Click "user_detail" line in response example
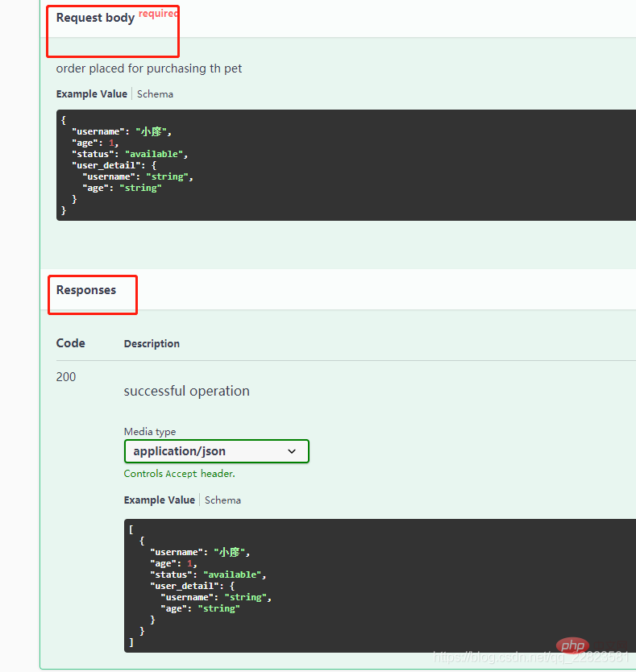636x672 pixels. tap(192, 586)
